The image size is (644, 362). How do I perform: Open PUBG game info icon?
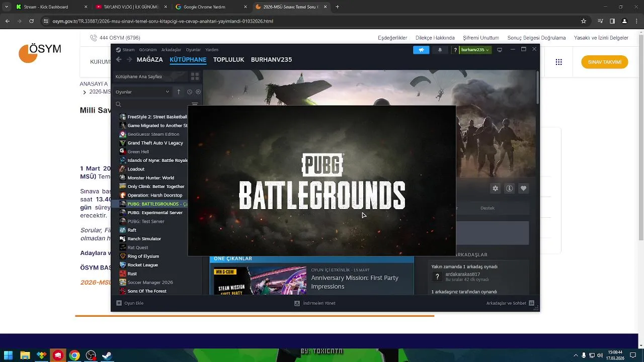point(509,188)
